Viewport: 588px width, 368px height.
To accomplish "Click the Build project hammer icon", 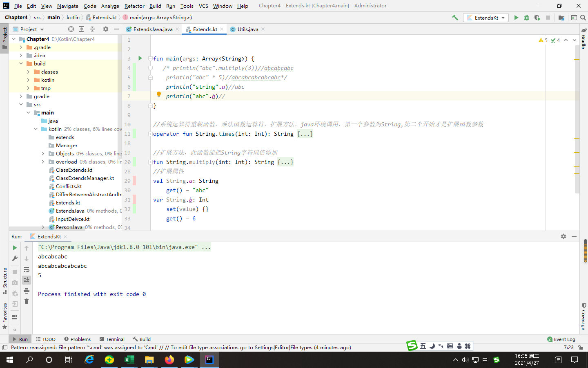I will 455,18.
